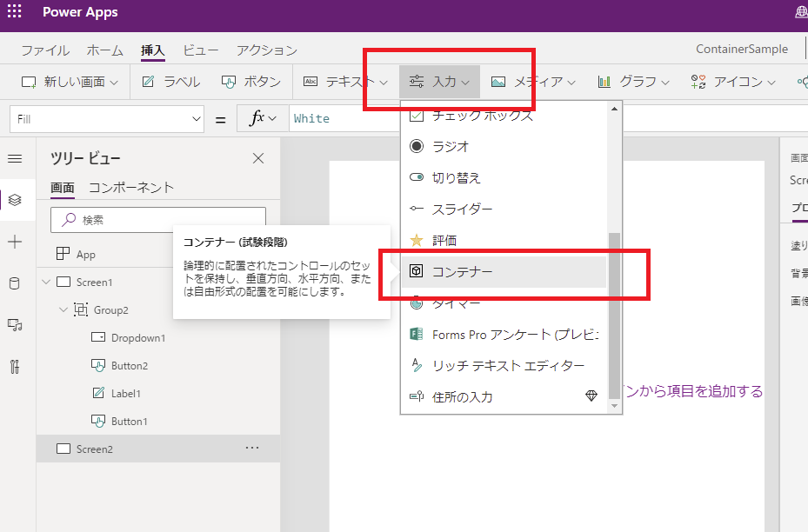Choose Forms Pro アンケート from the menu
Viewport: 808px width, 532px height.
pos(504,334)
